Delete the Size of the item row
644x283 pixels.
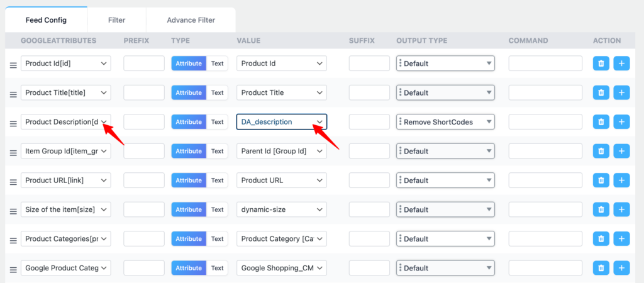[601, 209]
